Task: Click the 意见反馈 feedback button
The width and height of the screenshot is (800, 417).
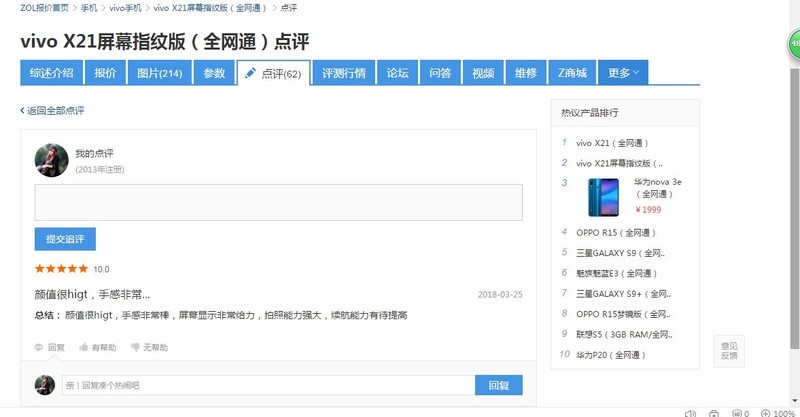Action: pos(729,351)
